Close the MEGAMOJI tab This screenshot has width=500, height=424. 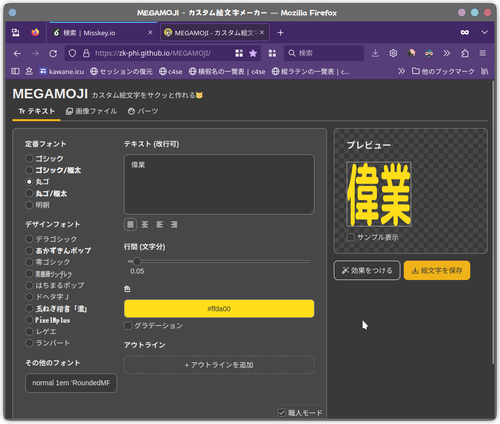click(x=262, y=32)
